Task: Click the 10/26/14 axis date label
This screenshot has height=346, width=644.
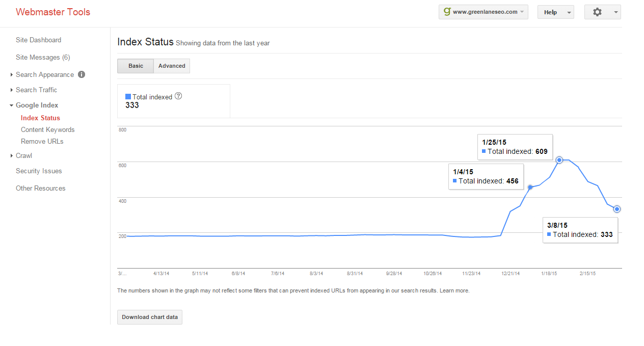Action: (433, 274)
